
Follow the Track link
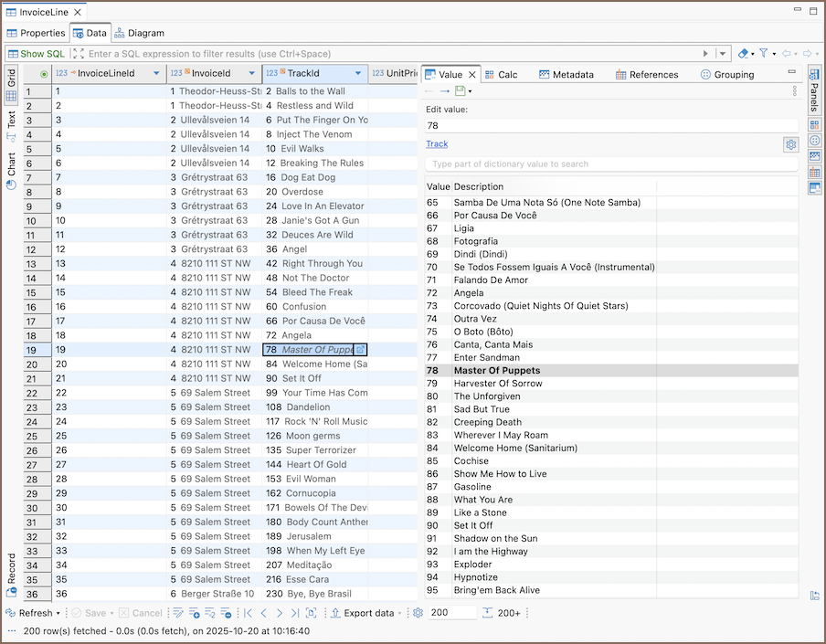[437, 144]
